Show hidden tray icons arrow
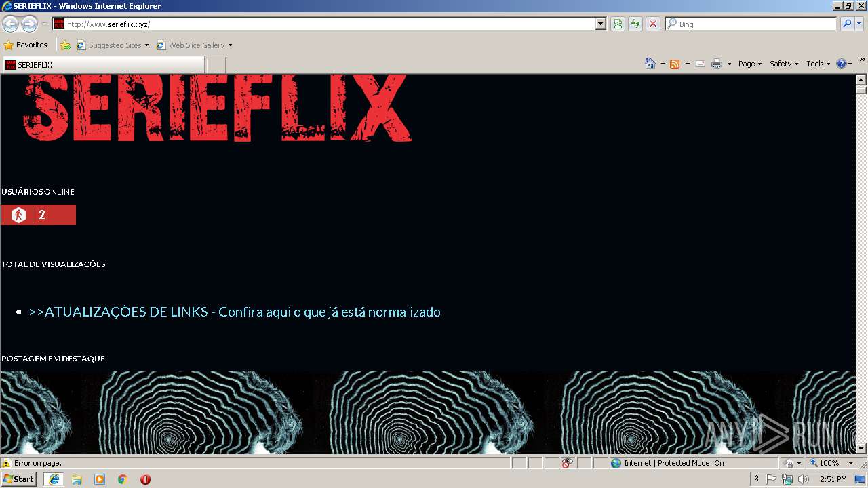This screenshot has height=488, width=868. [756, 479]
